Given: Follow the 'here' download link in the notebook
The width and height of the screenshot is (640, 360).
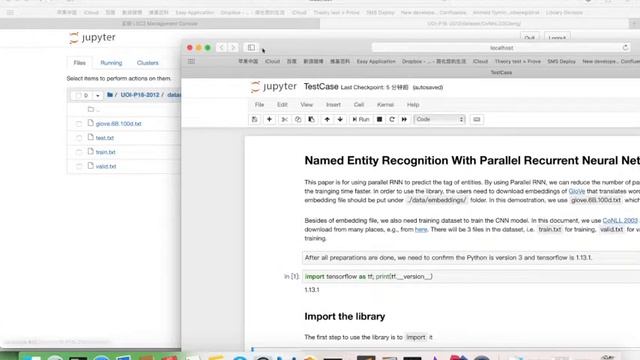Looking at the screenshot, I should 421,229.
